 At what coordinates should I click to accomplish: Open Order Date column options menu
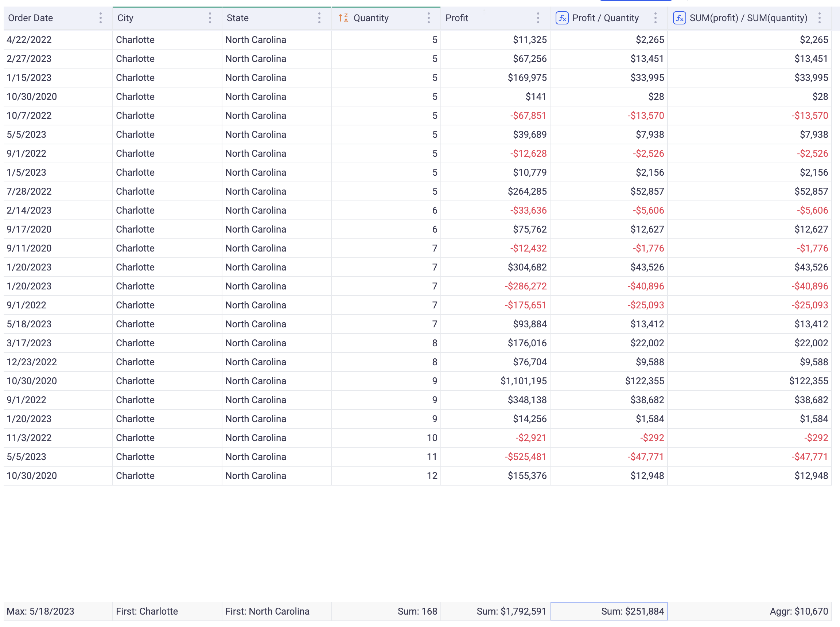click(100, 18)
